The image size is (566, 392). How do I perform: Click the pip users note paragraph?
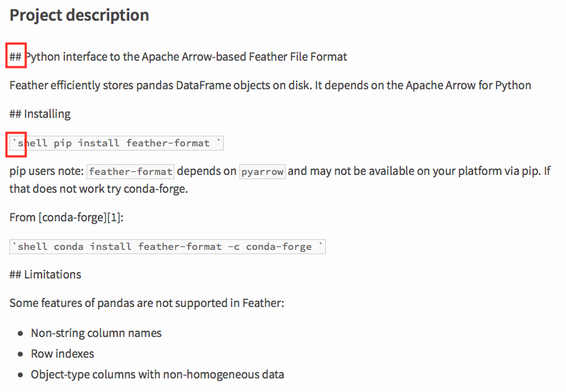(279, 180)
